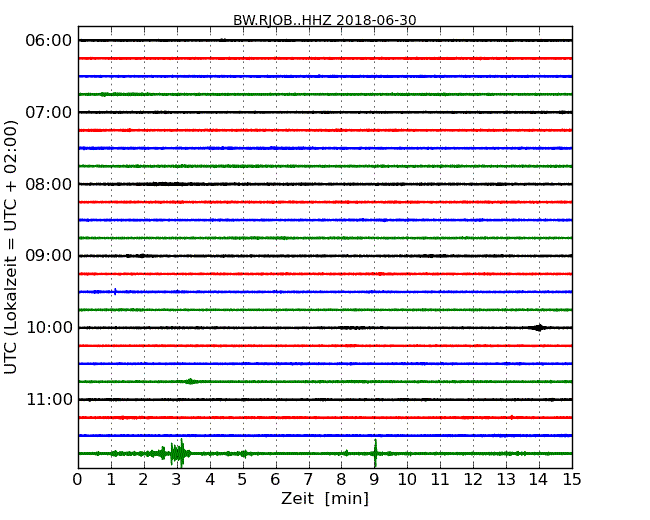The width and height of the screenshot is (650, 520).
Task: Click x-axis tick label 15
Action: [x=572, y=480]
